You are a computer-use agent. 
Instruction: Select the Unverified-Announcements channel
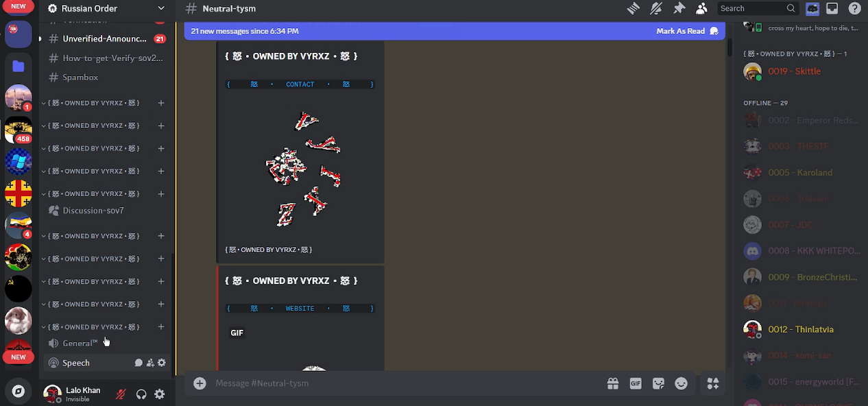click(104, 39)
